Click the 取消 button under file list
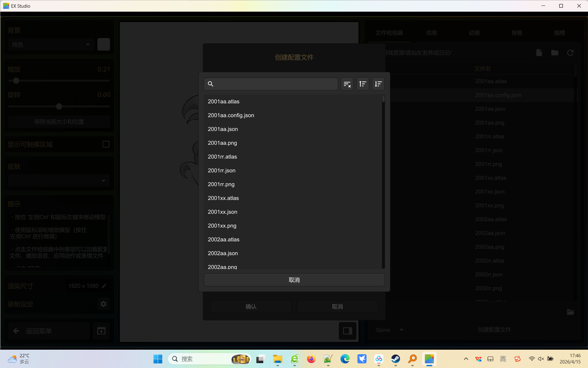Viewport: 588px width, 368px height. [x=294, y=280]
